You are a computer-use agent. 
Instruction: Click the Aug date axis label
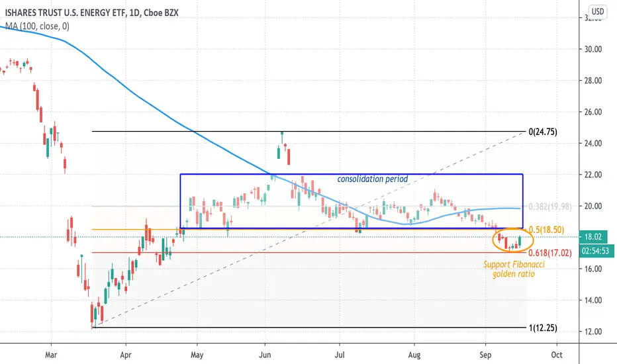414,355
